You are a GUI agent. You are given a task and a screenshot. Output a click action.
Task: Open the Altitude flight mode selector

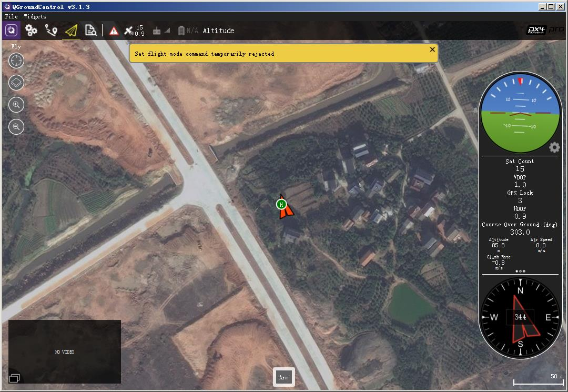click(218, 31)
